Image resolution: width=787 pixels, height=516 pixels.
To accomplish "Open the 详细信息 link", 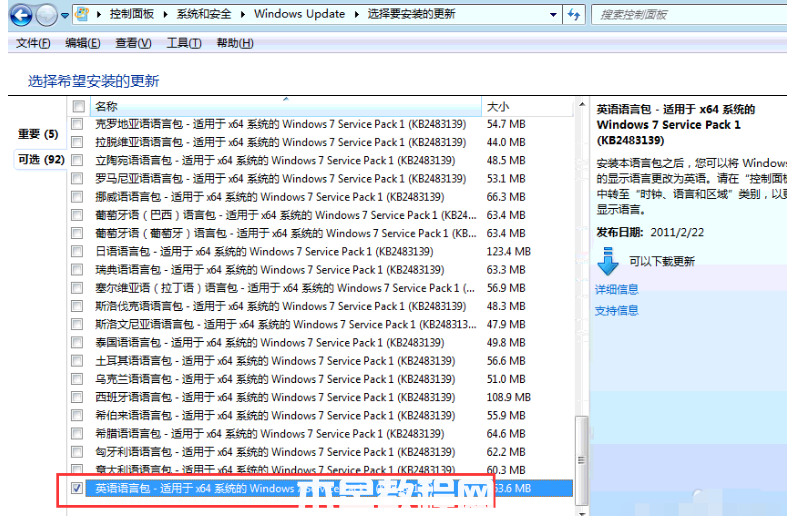I will pyautogui.click(x=617, y=289).
